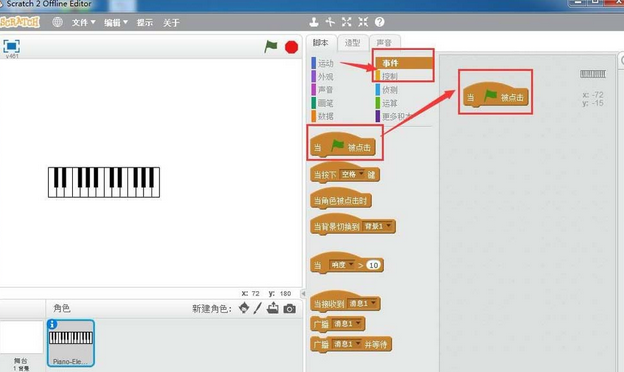Select the 更多积木 block category

394,116
